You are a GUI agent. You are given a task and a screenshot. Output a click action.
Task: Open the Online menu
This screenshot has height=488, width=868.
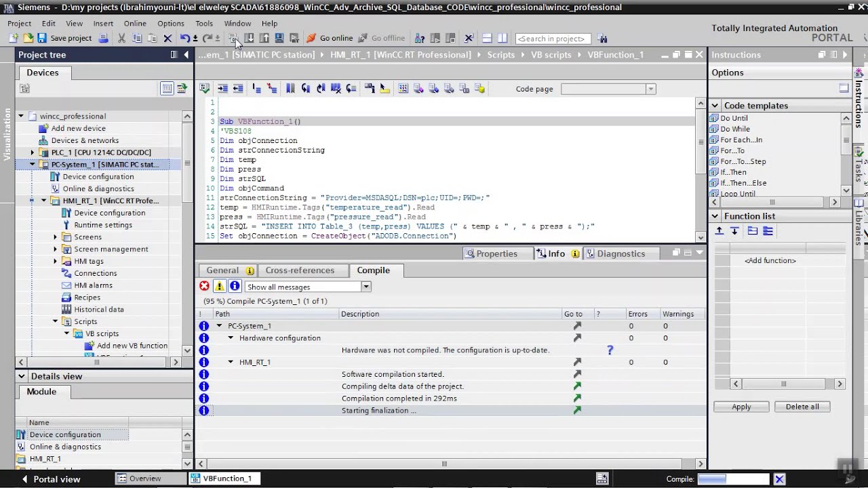135,23
